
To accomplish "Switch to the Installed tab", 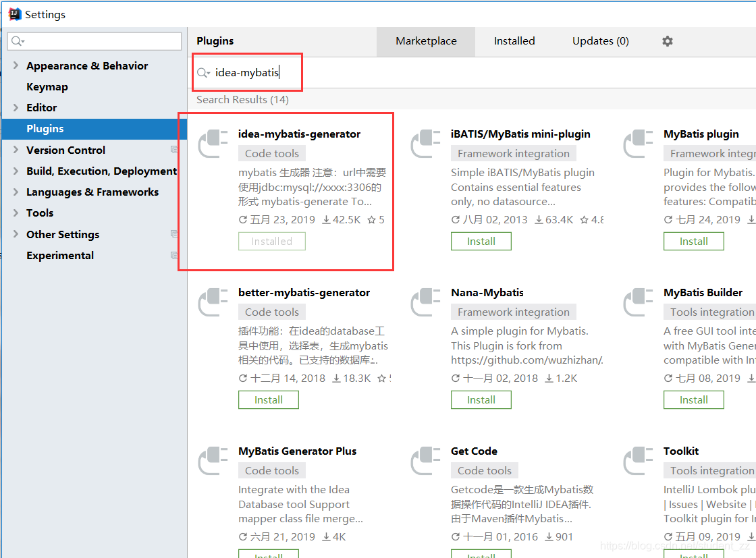I will [514, 41].
